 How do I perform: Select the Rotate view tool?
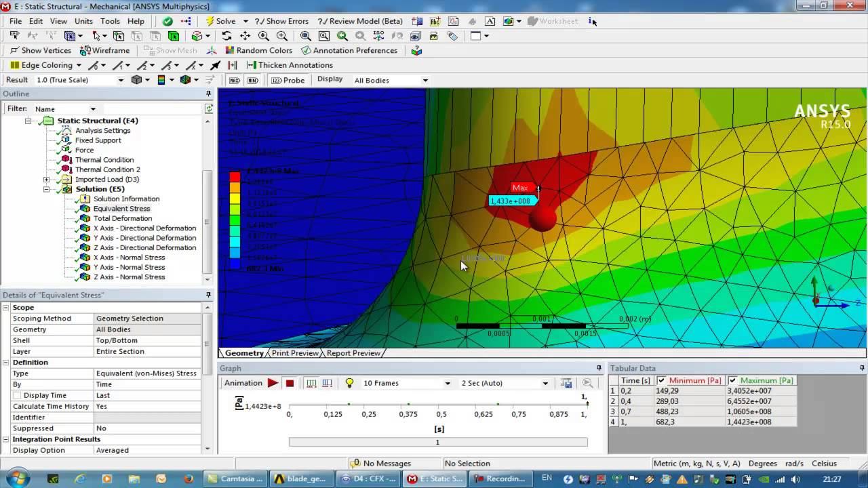(x=226, y=36)
